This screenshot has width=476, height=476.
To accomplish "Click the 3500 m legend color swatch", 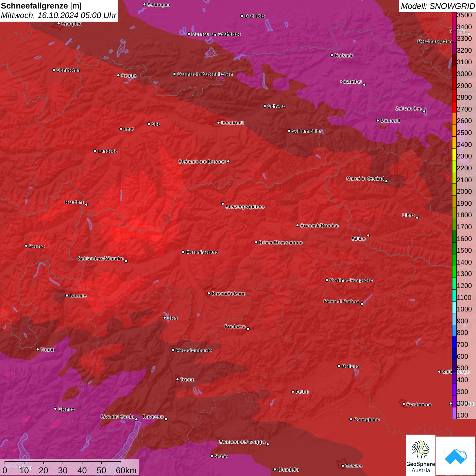I will pyautogui.click(x=454, y=15).
